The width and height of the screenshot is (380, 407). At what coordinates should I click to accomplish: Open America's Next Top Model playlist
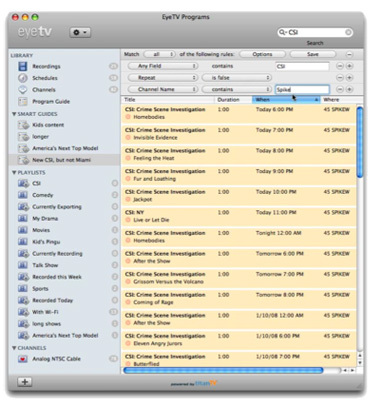pos(58,335)
